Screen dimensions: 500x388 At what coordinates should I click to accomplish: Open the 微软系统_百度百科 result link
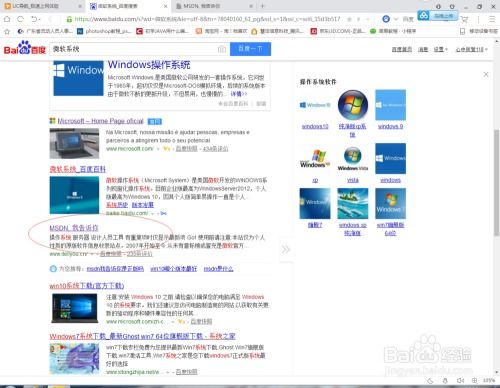(x=78, y=169)
